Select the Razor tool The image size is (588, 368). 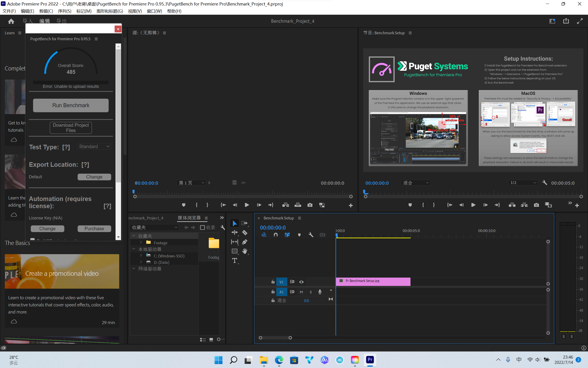pyautogui.click(x=245, y=233)
